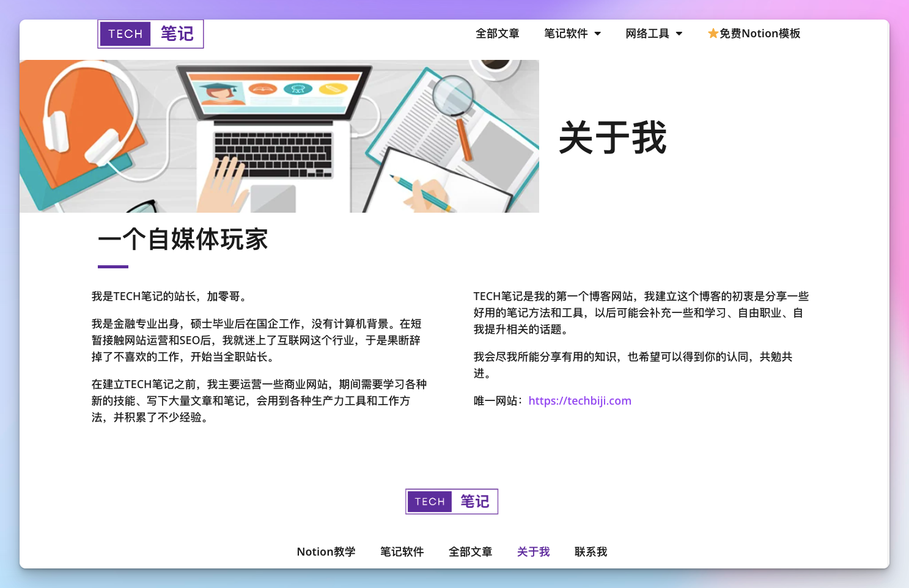Viewport: 909px width, 588px height.
Task: Click 笔记软件 in the footer navigation
Action: coord(401,551)
